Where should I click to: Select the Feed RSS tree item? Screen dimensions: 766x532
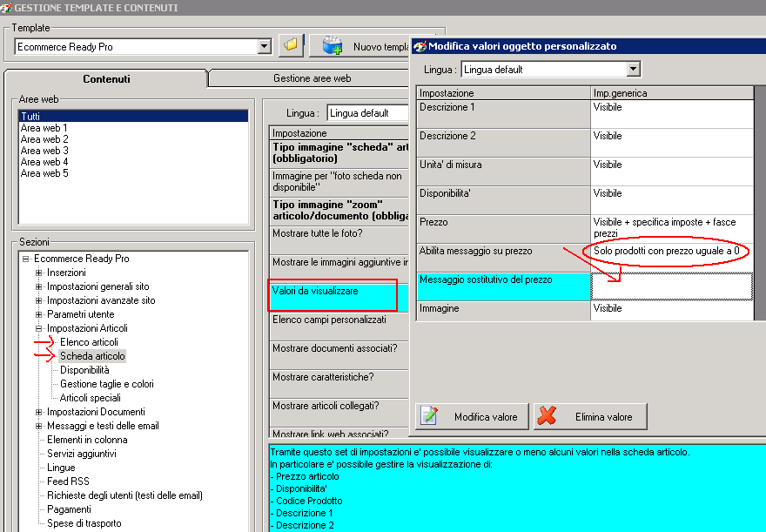68,481
